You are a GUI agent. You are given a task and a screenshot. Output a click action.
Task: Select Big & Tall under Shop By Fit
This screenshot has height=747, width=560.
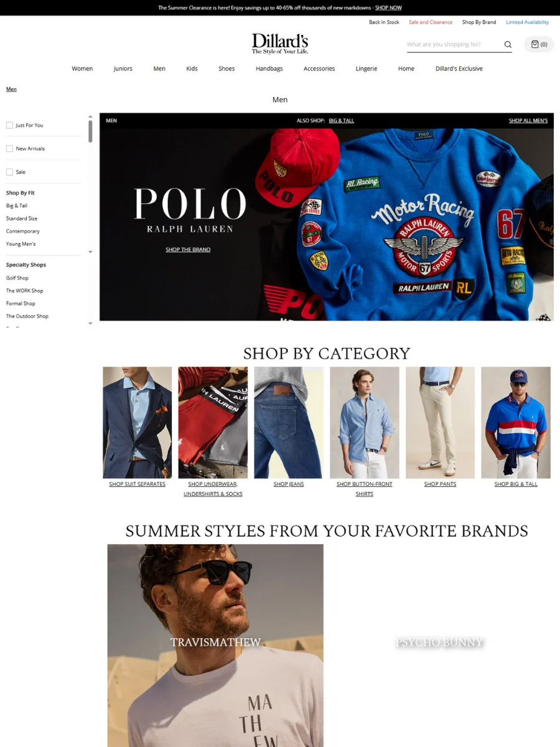point(17,205)
